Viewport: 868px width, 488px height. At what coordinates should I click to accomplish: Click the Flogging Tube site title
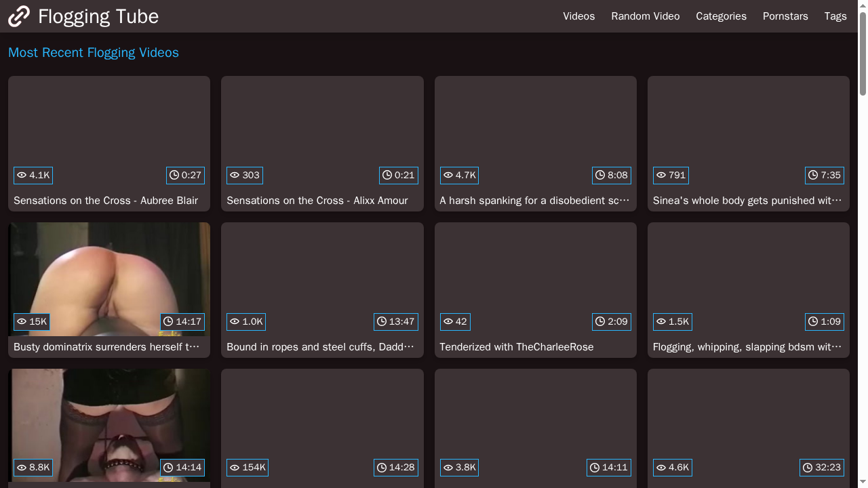98,16
